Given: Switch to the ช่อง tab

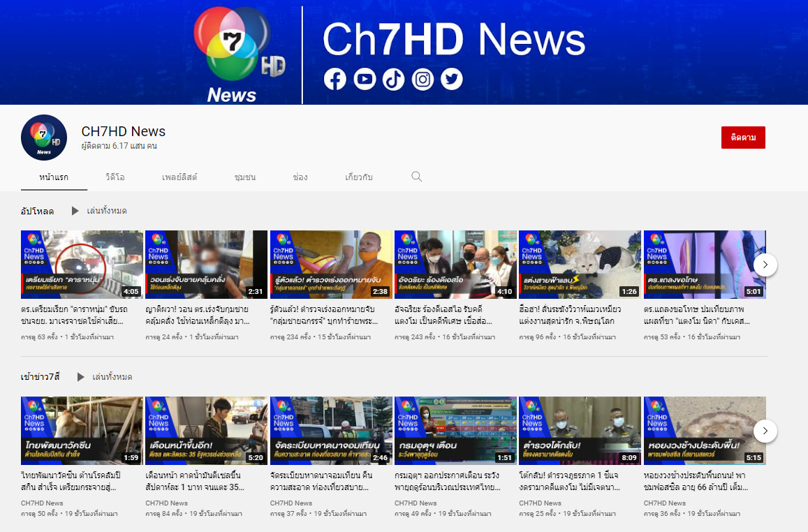Looking at the screenshot, I should (x=300, y=177).
